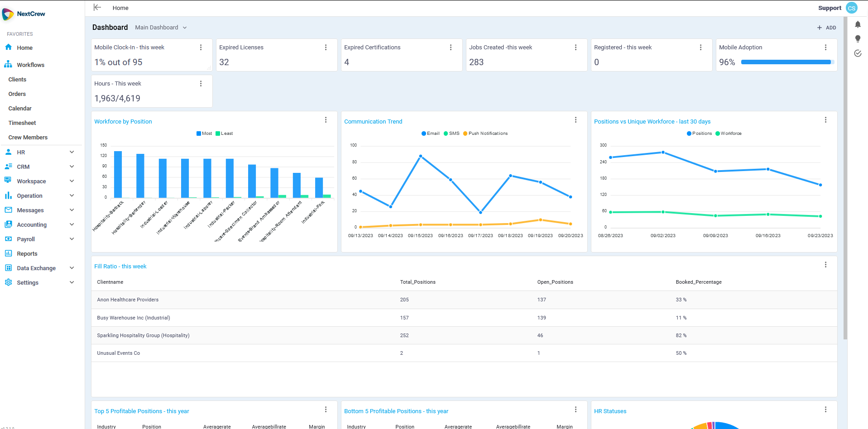The width and height of the screenshot is (868, 429).
Task: Toggle the Least series in Workforce legend
Action: click(x=224, y=133)
